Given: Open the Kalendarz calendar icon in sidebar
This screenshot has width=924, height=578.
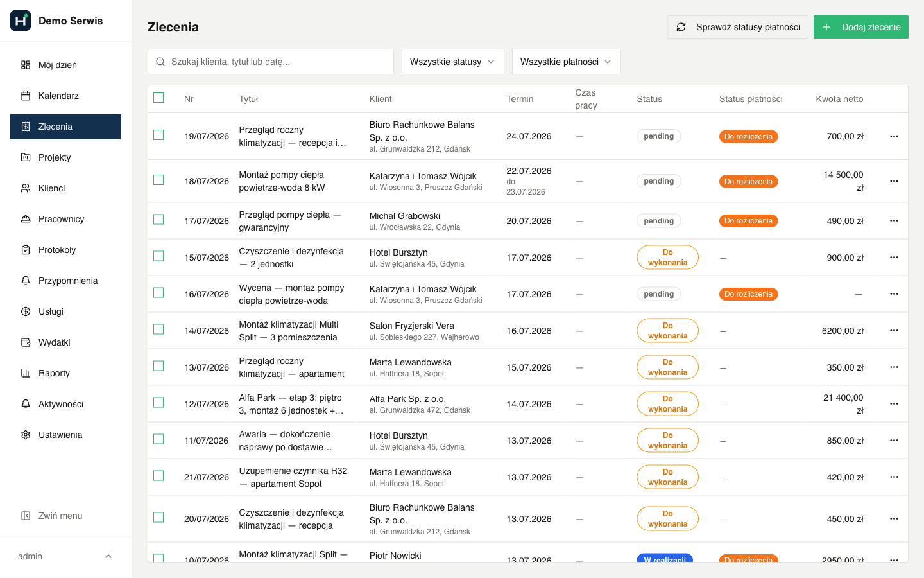Looking at the screenshot, I should pos(26,96).
